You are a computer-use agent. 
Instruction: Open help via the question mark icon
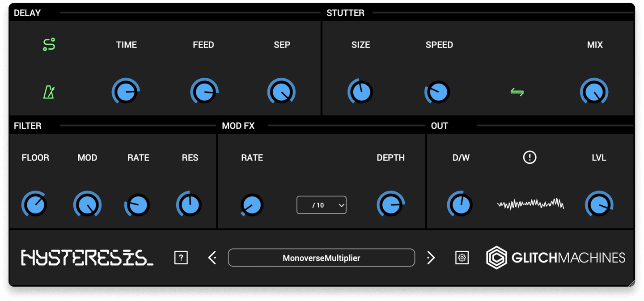[181, 258]
